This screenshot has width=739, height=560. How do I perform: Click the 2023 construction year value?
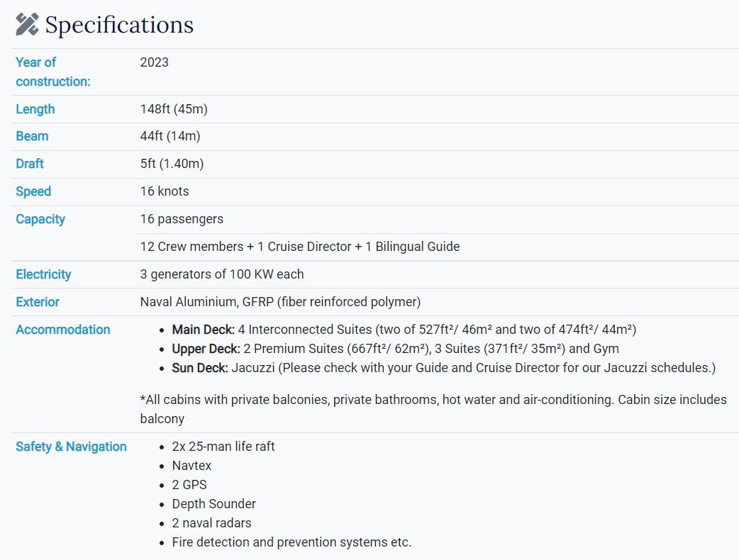pyautogui.click(x=154, y=62)
